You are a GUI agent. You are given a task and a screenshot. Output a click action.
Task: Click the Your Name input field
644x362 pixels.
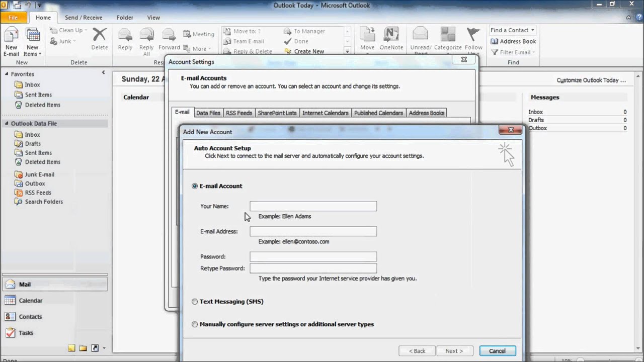(x=313, y=206)
